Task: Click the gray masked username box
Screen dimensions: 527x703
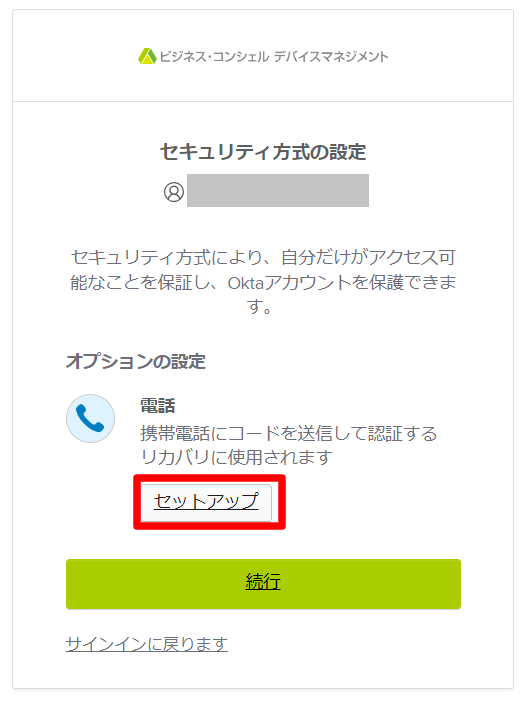Action: coord(278,191)
